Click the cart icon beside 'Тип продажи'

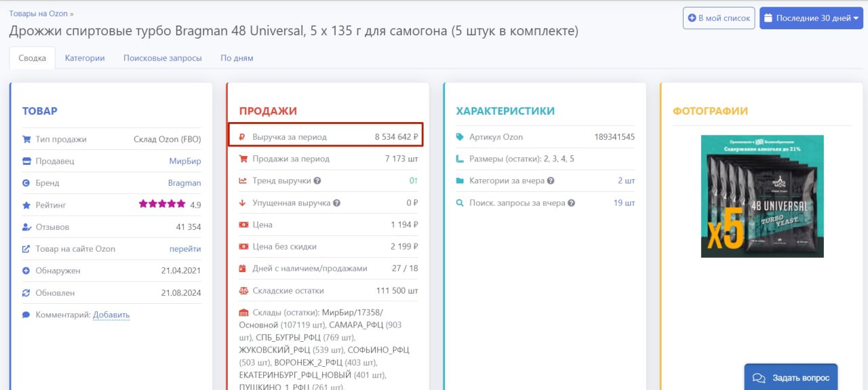[26, 139]
